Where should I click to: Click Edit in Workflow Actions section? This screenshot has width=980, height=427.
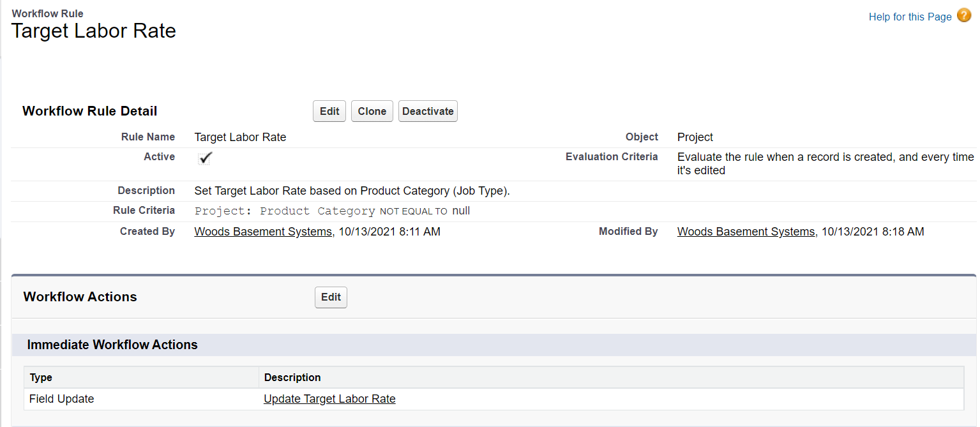click(331, 297)
